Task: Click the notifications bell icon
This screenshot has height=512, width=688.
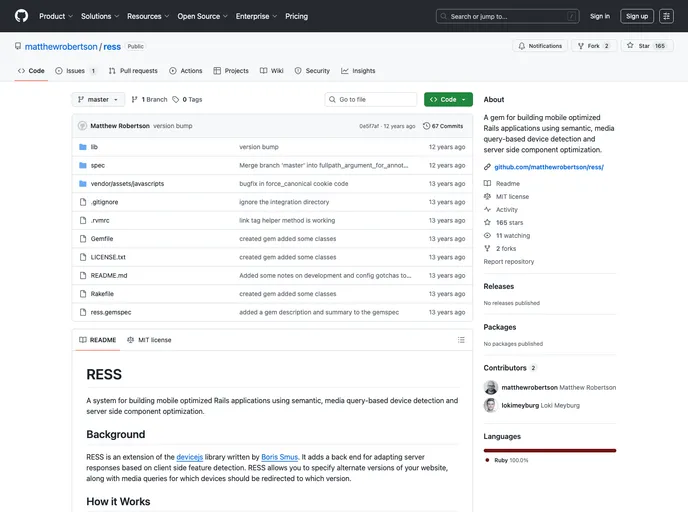Action: 521,46
